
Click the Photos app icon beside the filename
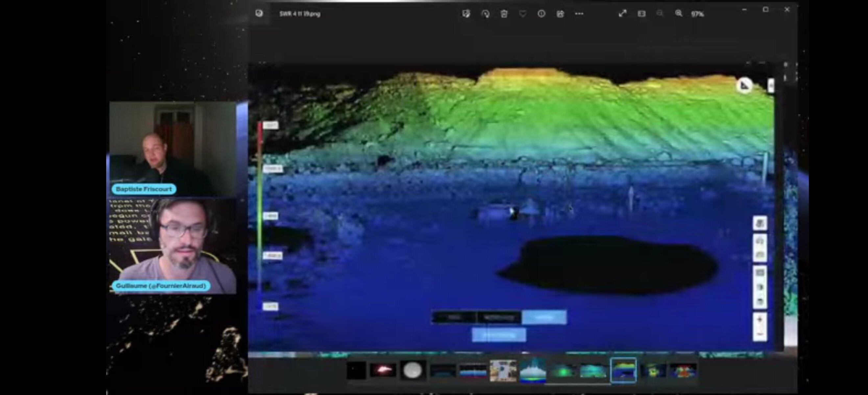[x=259, y=13]
